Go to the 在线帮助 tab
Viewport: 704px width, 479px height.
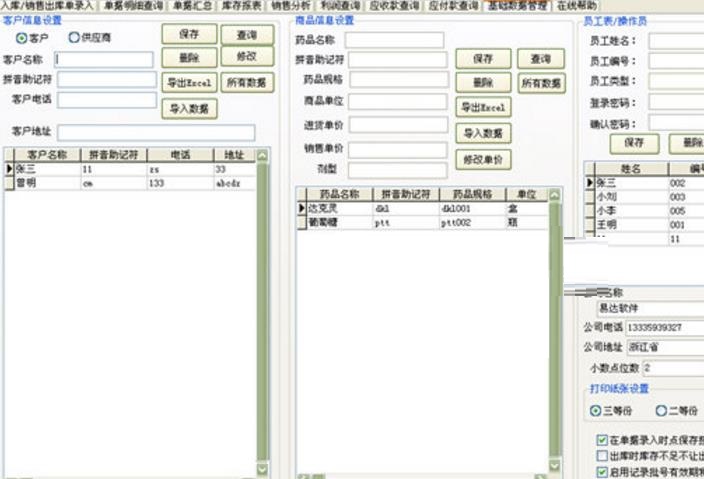tap(577, 6)
